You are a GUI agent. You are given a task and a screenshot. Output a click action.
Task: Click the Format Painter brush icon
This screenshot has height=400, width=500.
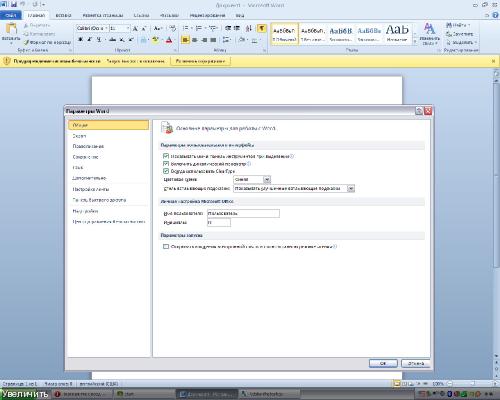(26, 42)
